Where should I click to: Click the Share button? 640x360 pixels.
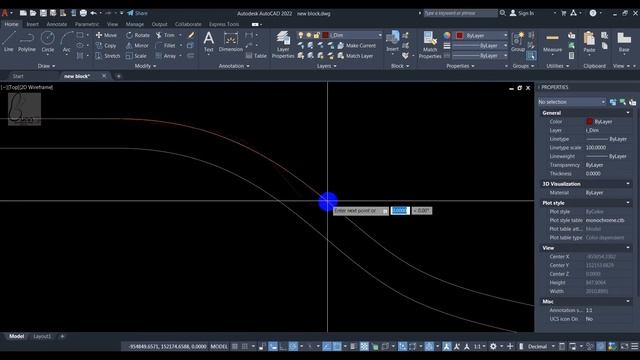[x=138, y=13]
